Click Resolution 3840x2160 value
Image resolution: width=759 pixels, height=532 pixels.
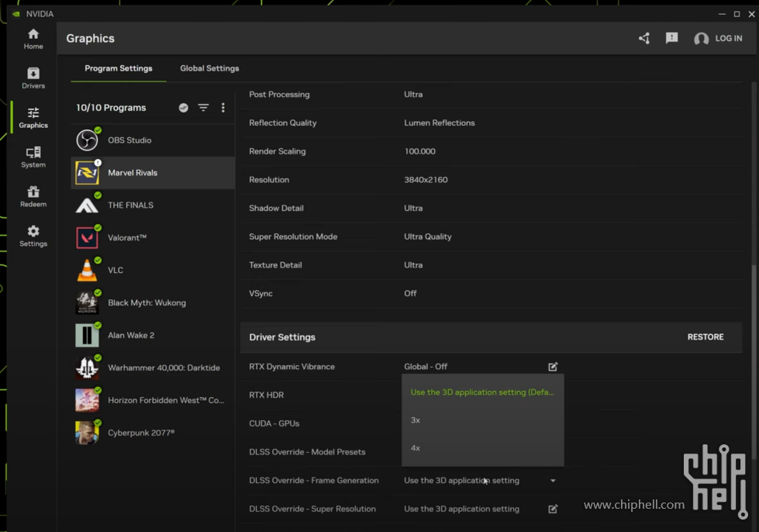(426, 180)
